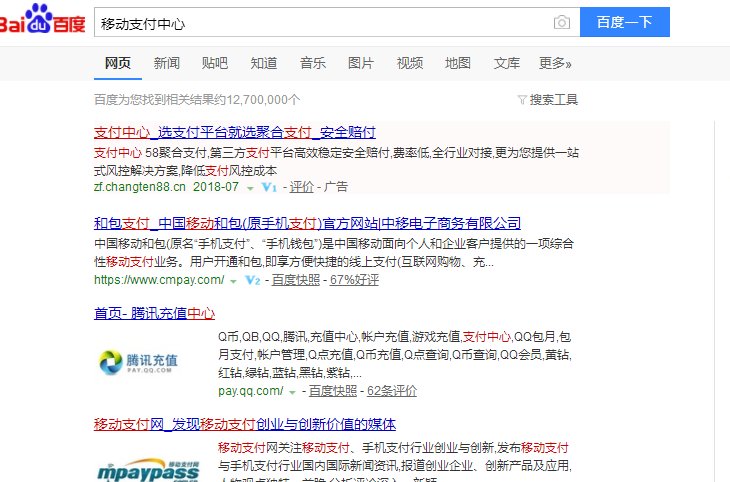Open 百度快照 for cmpay.com result
The width and height of the screenshot is (730, 482).
tap(296, 280)
